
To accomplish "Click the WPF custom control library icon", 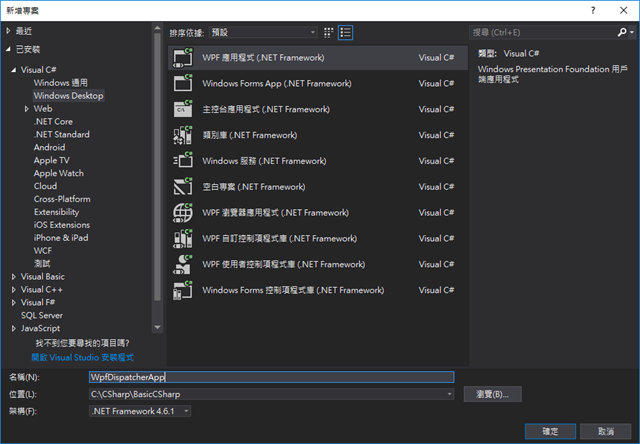I will pos(183,238).
